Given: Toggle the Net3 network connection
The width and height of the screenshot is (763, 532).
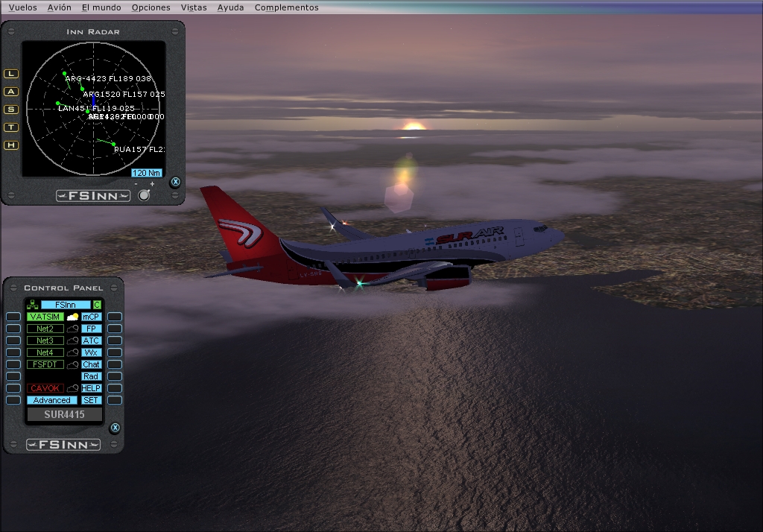Looking at the screenshot, I should [x=45, y=341].
